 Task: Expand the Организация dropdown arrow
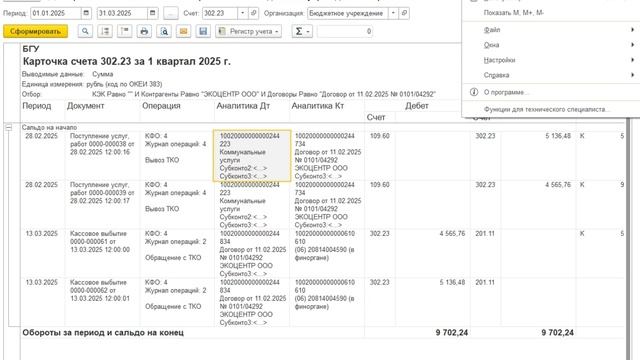(x=393, y=13)
